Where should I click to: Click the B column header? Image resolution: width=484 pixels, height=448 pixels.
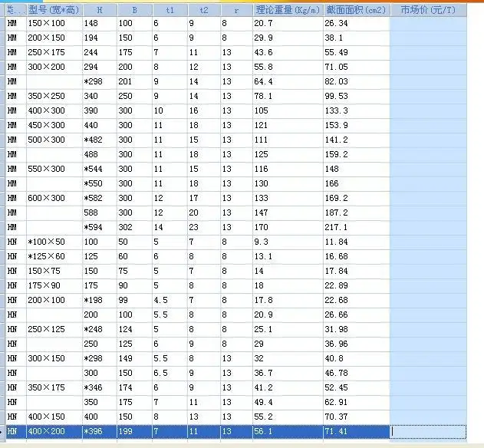134,10
